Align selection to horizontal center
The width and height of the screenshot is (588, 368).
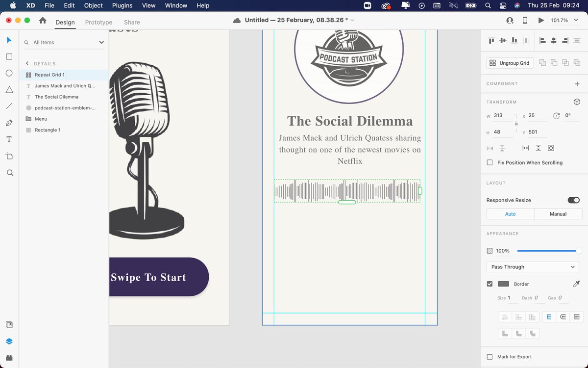[x=553, y=41]
